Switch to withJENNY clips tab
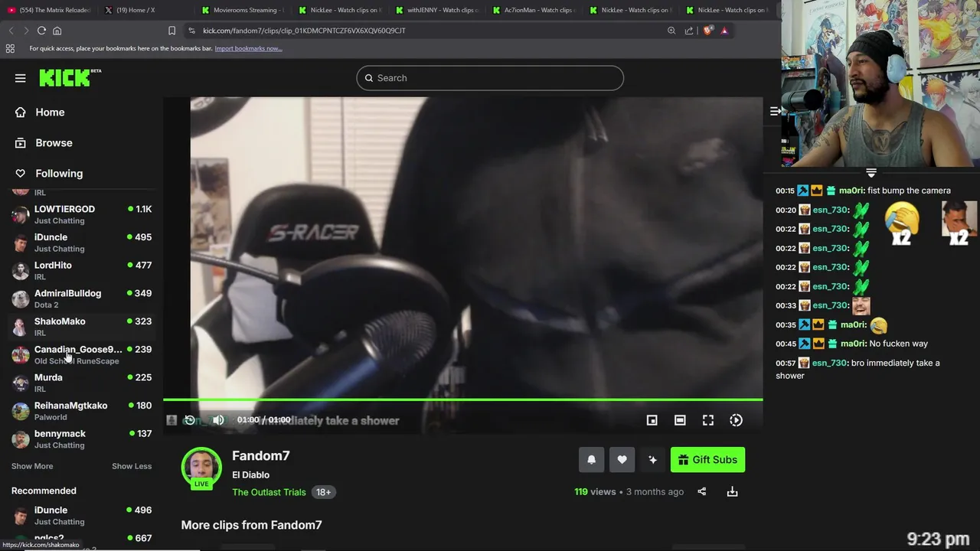This screenshot has height=551, width=980. (x=436, y=10)
